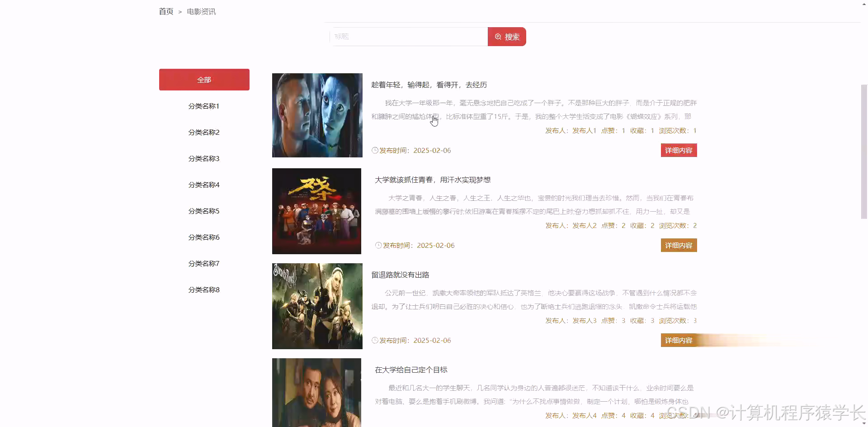The image size is (868, 427).
Task: Open the Avatar movie thumbnail
Action: pos(317,115)
